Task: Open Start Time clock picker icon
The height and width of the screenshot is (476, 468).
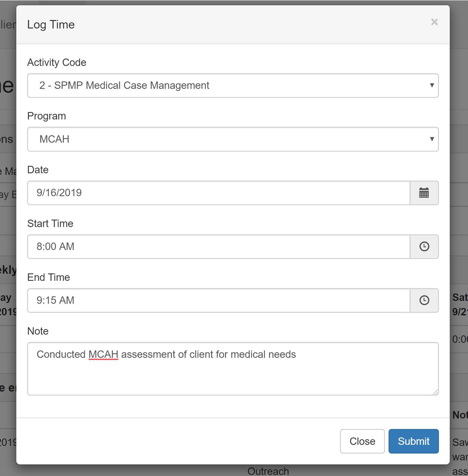Action: [424, 247]
